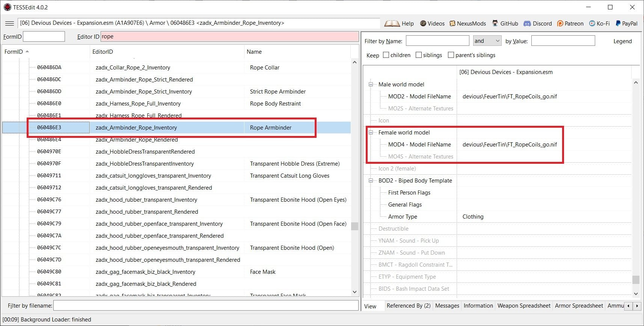
Task: Select the Strict Rope Armbinder row
Action: coord(176,92)
